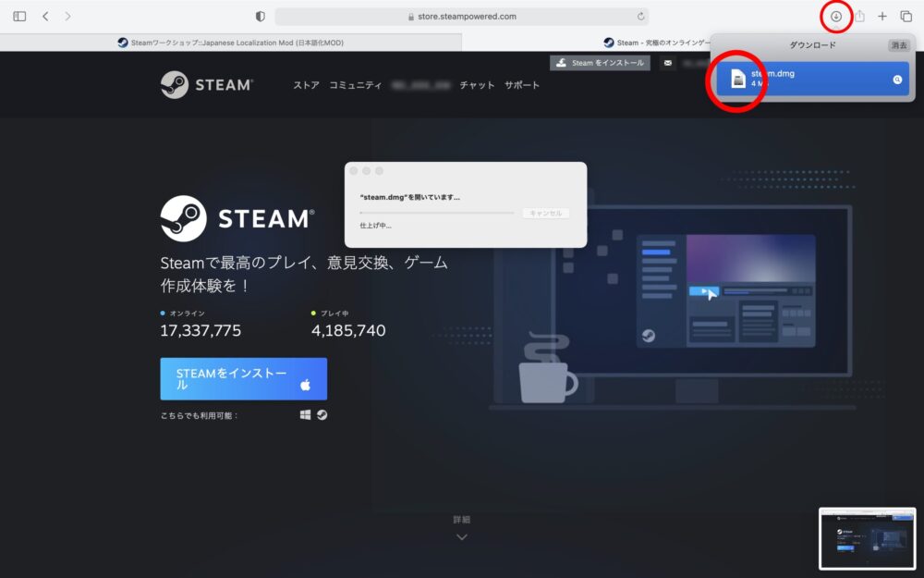Screen dimensions: 924x578
Task: Switch to the Steamワークショップ Japanese Localization Mod tab
Action: 231,43
